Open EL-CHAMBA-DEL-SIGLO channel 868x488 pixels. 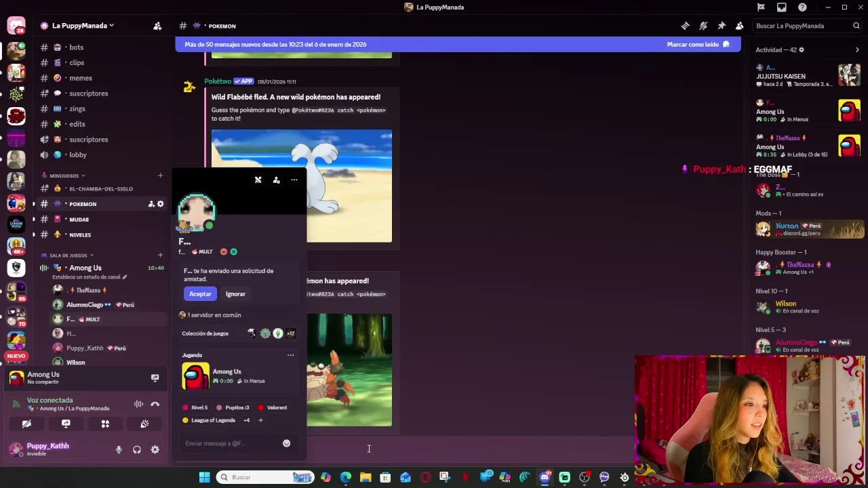click(x=102, y=188)
